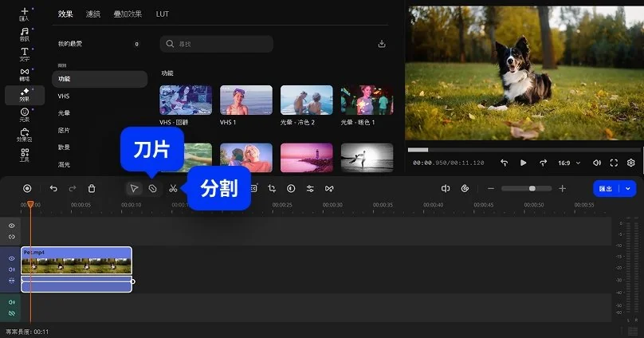Mute the preview volume speaker

(597, 163)
